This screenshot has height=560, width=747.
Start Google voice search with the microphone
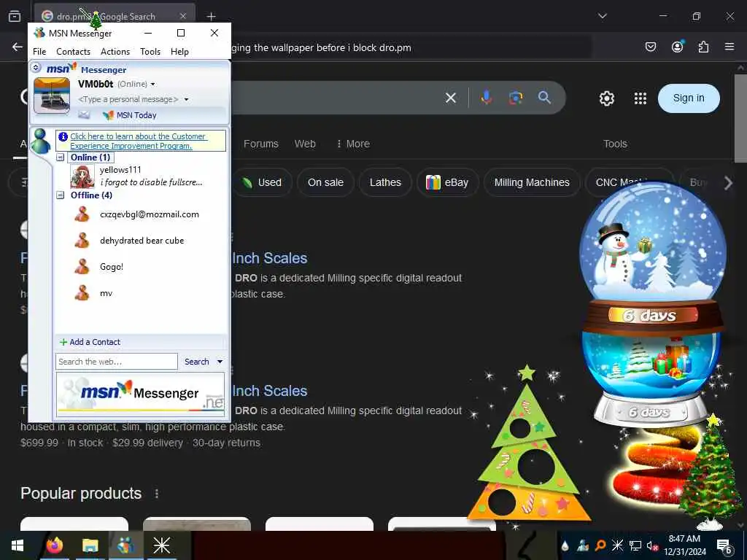tap(486, 98)
